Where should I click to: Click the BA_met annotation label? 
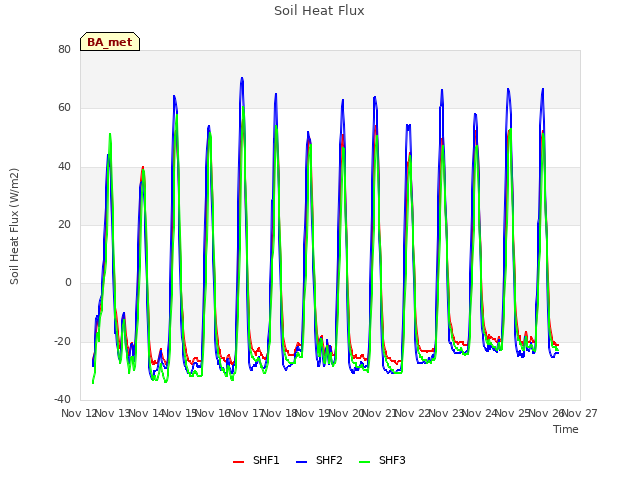tap(110, 42)
